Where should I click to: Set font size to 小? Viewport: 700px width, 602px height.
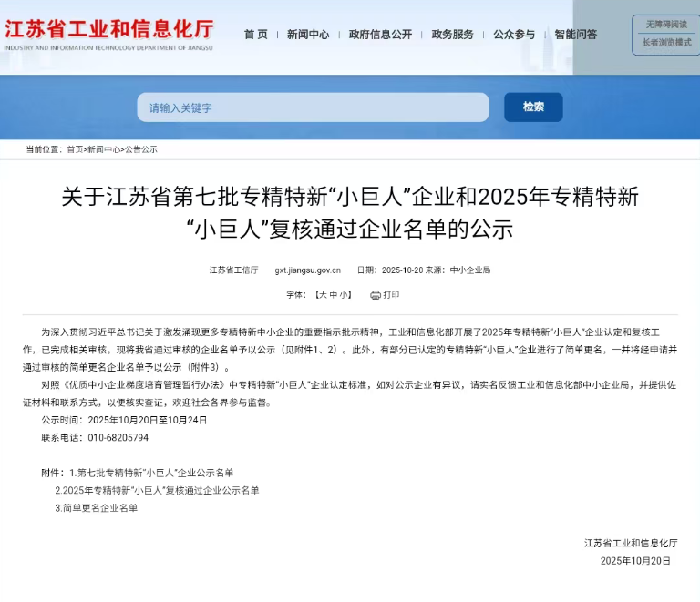344,295
